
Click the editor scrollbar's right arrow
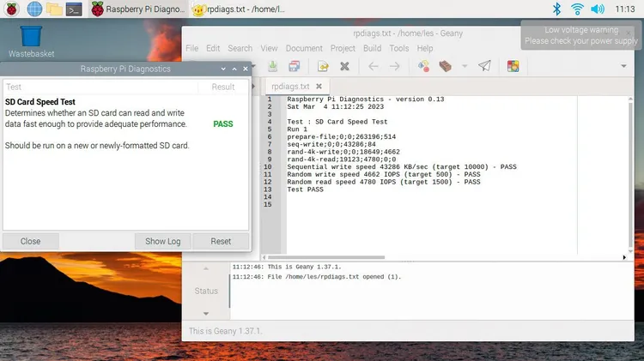coord(624,257)
